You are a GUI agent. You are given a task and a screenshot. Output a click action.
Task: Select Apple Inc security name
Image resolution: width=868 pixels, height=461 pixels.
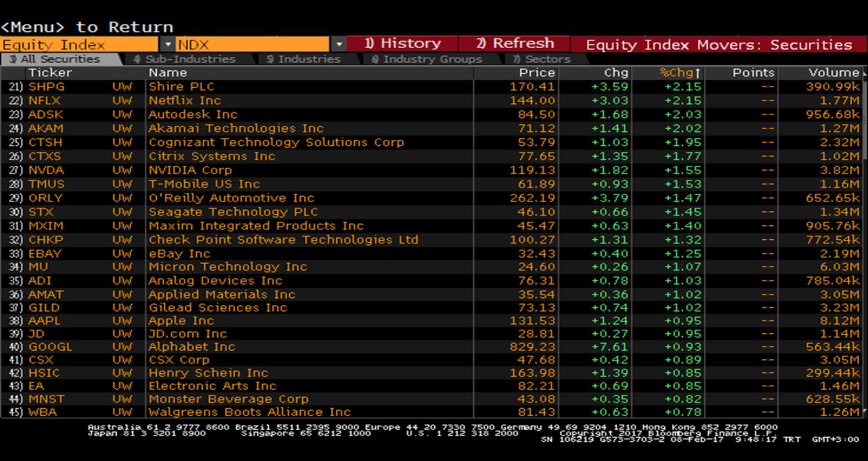click(x=181, y=320)
